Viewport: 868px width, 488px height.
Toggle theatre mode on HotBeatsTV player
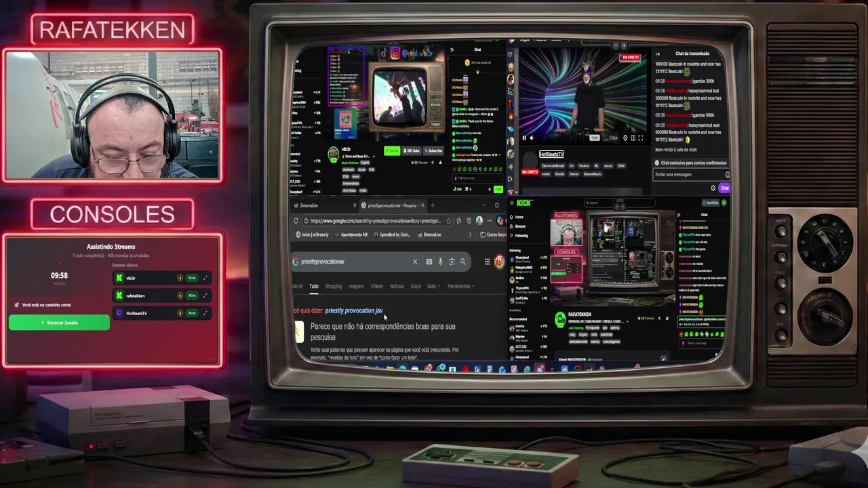[633, 138]
